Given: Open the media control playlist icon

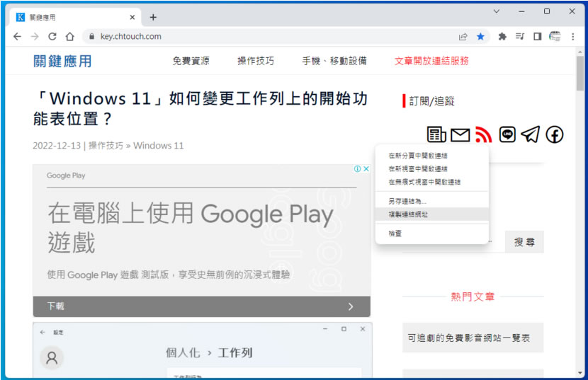Looking at the screenshot, I should point(520,36).
